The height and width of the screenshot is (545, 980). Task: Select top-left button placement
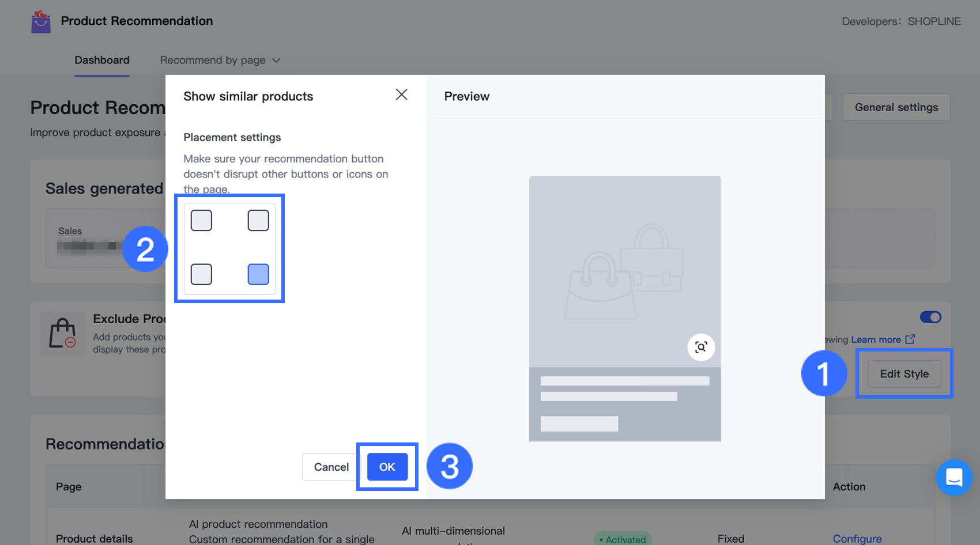coord(201,221)
